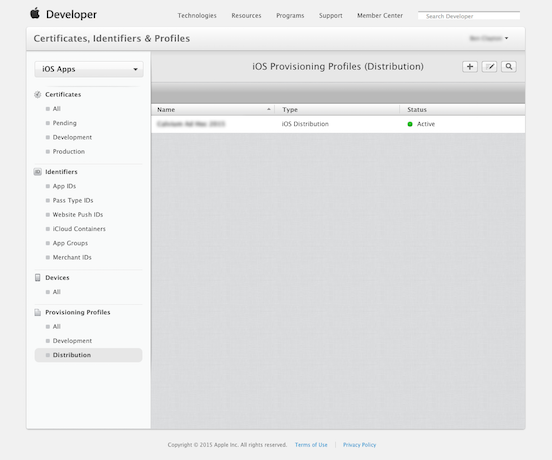Open the iOS Apps platform dropdown
Viewport: 552px width, 460px height.
click(89, 69)
